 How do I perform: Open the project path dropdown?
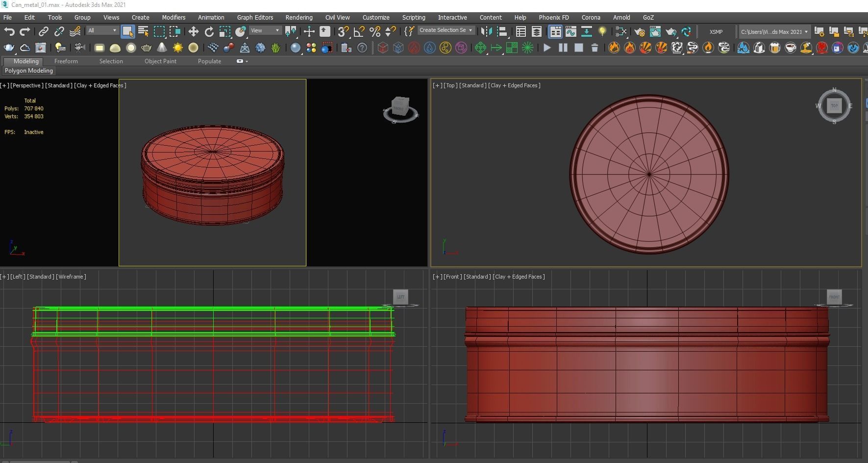pos(774,31)
